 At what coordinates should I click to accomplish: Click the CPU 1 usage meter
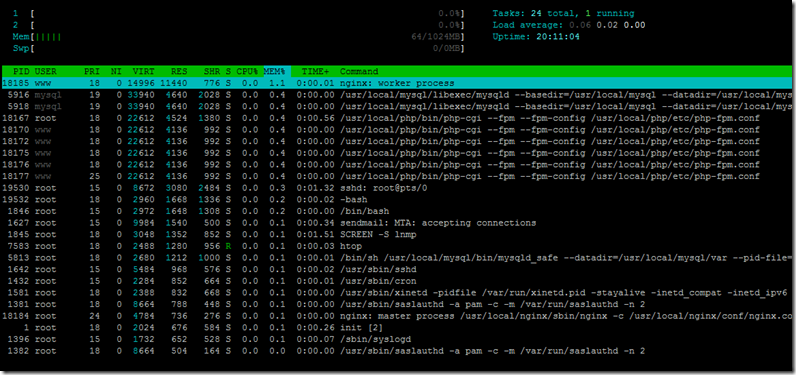(x=239, y=13)
